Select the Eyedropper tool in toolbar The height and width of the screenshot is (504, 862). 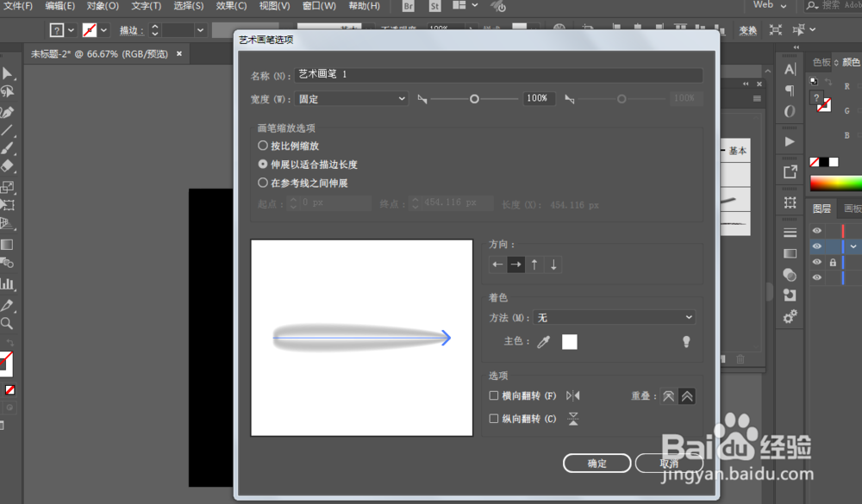point(7,305)
